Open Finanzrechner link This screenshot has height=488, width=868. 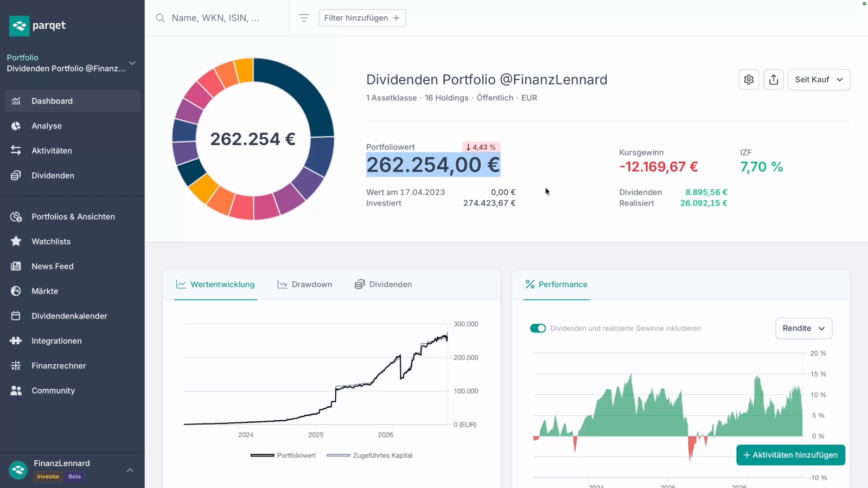[72, 366]
